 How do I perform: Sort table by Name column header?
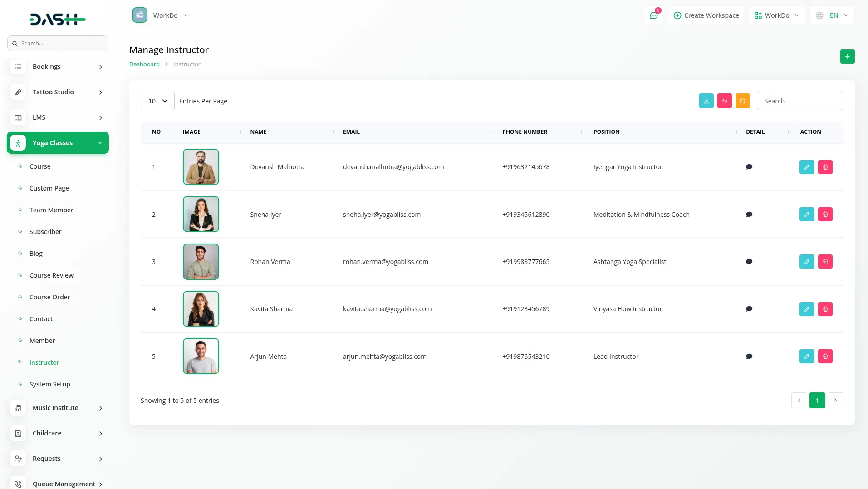pyautogui.click(x=258, y=132)
